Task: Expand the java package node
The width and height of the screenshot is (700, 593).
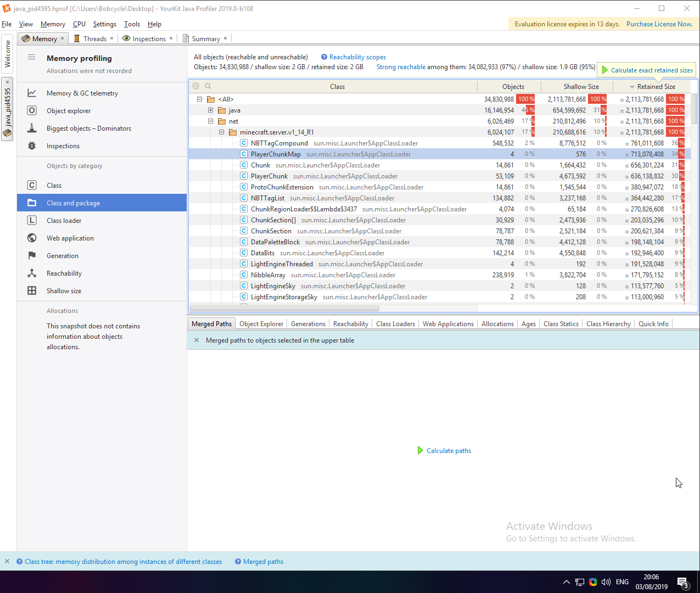Action: coord(211,110)
